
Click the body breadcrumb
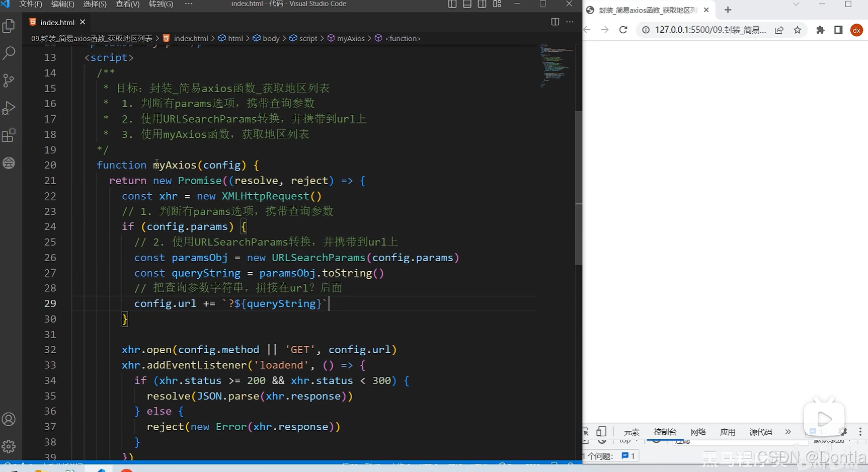pyautogui.click(x=266, y=38)
